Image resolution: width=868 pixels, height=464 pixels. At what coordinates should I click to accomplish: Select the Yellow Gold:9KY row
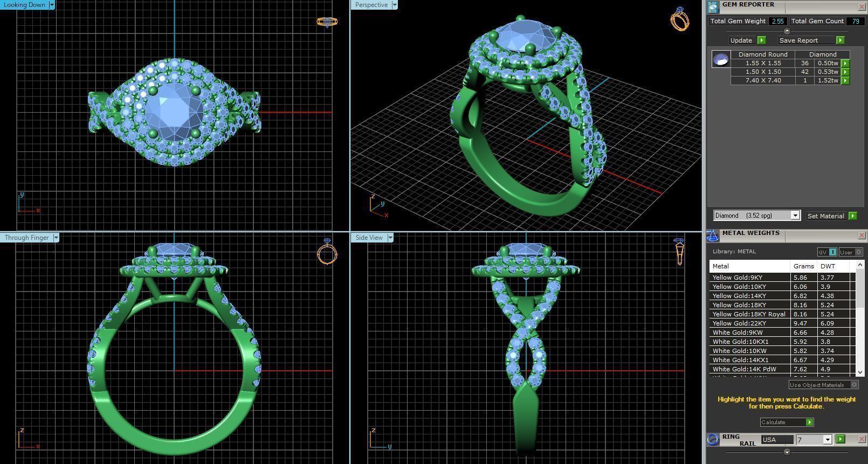click(782, 278)
